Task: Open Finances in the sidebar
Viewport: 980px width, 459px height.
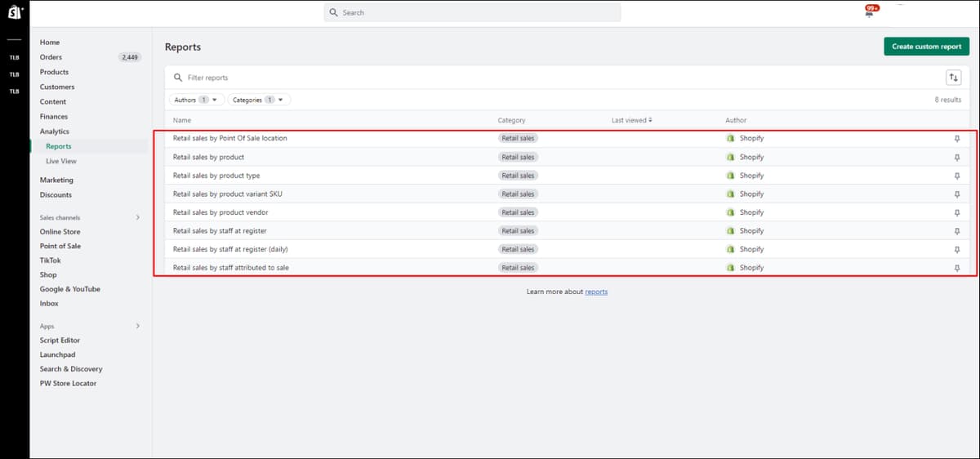Action: pos(54,117)
